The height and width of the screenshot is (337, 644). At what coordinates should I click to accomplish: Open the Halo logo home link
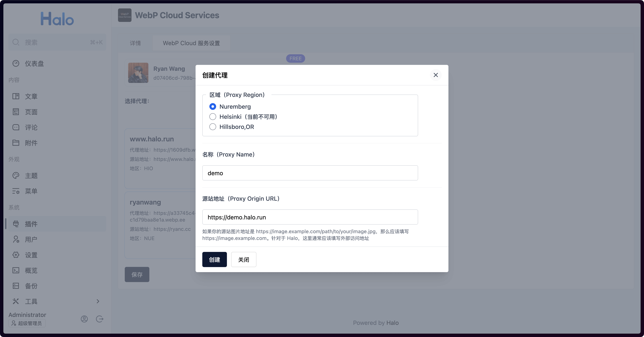57,19
